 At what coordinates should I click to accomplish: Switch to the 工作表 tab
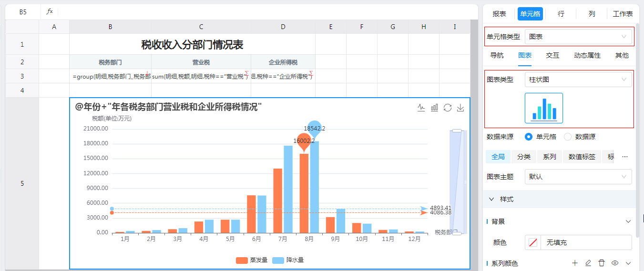[x=623, y=14]
